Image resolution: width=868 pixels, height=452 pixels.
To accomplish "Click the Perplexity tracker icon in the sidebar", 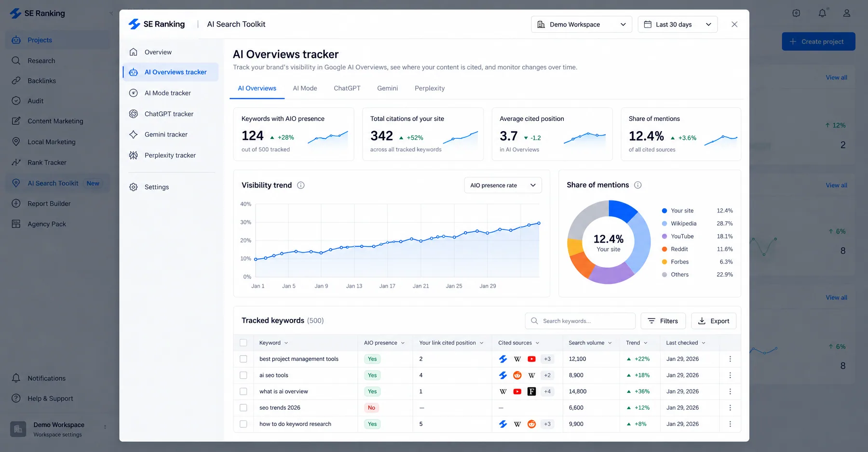I will coord(134,155).
